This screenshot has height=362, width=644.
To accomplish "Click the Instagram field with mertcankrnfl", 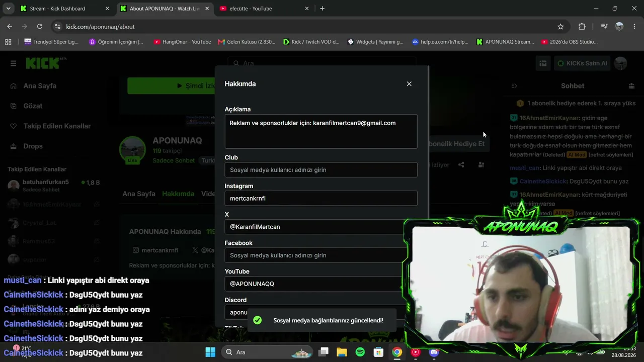I will pos(321,198).
